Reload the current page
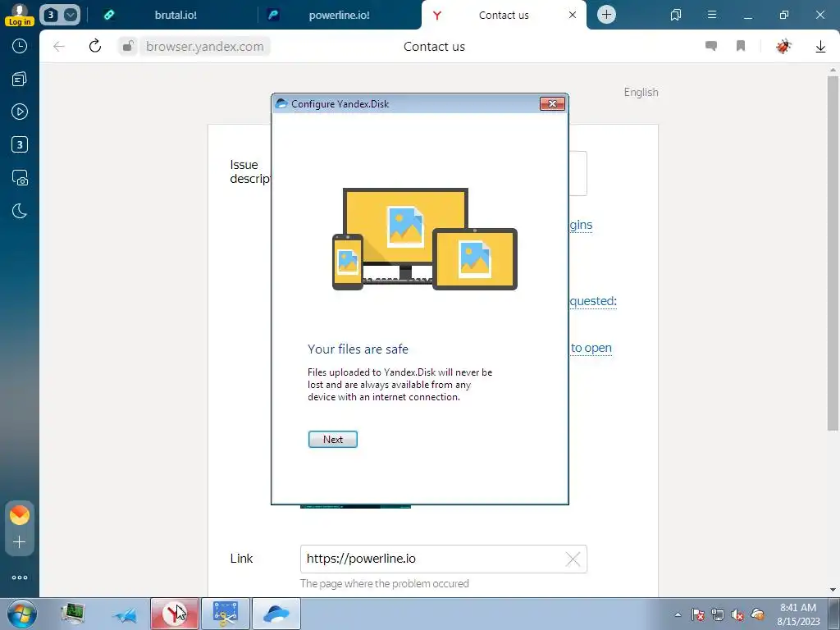 point(95,46)
